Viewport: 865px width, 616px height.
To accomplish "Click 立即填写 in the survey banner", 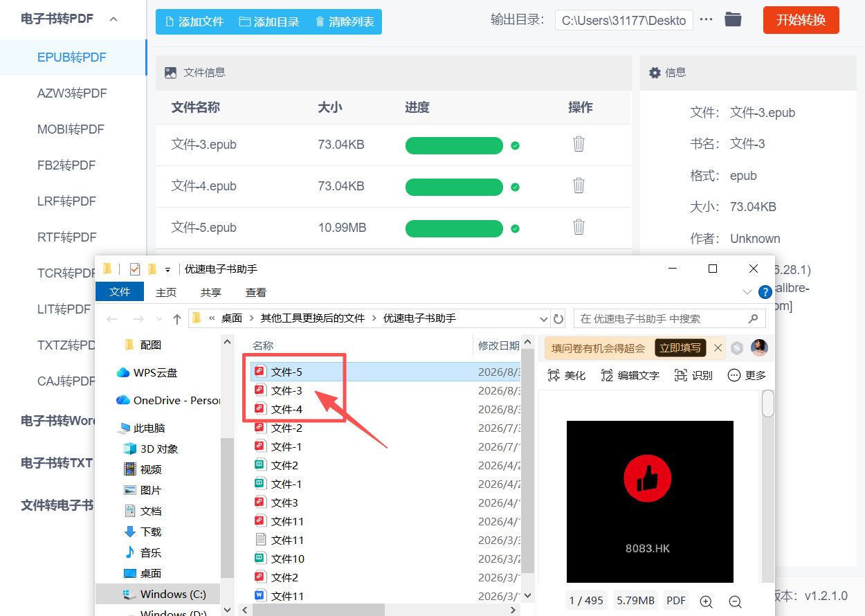I will pos(680,348).
